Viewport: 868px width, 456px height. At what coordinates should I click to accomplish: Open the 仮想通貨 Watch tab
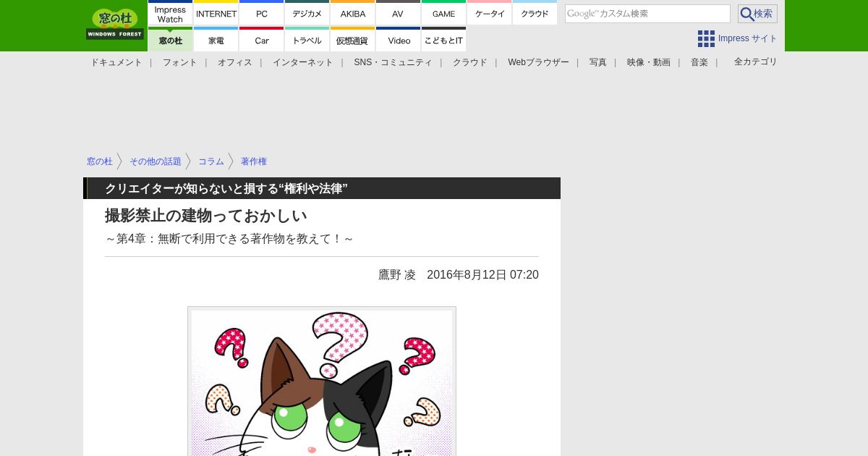[x=352, y=39]
